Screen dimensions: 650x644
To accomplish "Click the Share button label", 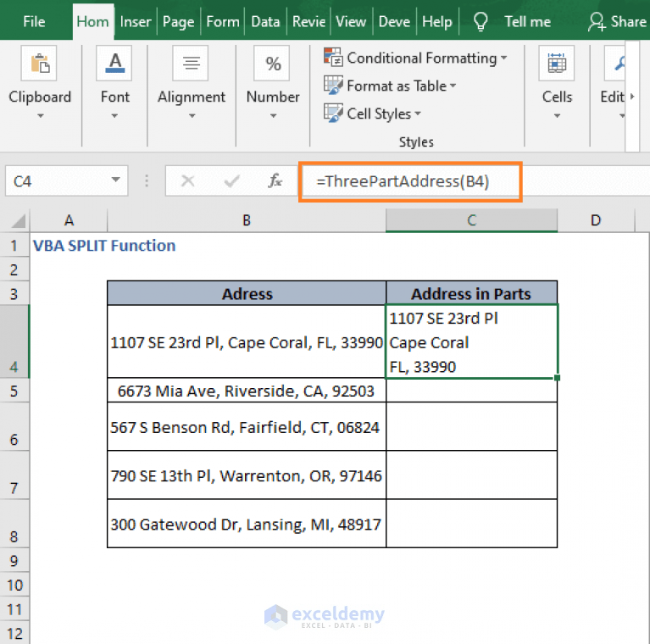I will pos(629,21).
